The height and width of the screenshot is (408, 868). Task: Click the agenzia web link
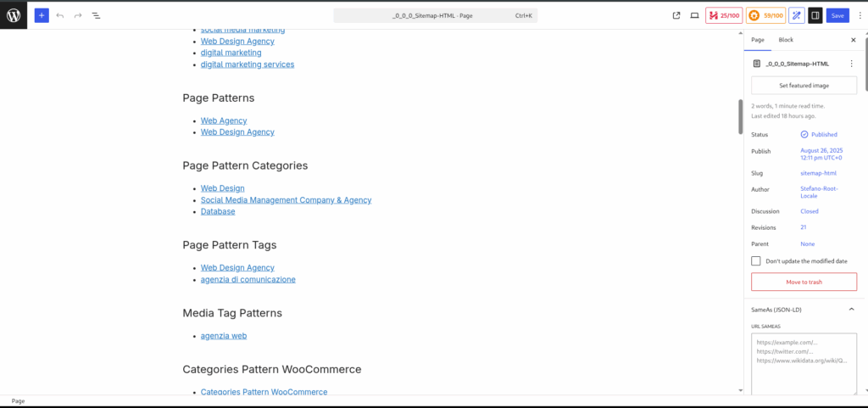click(224, 336)
